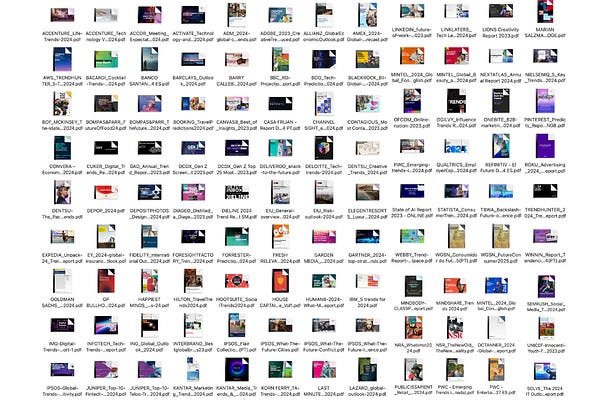Click the HILTON TravelTrends2024.pdf file name
The height and width of the screenshot is (400, 600).
tap(193, 302)
